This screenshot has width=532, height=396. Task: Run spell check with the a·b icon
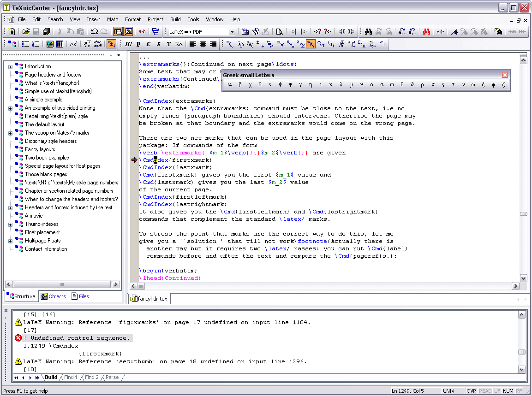pos(142,32)
